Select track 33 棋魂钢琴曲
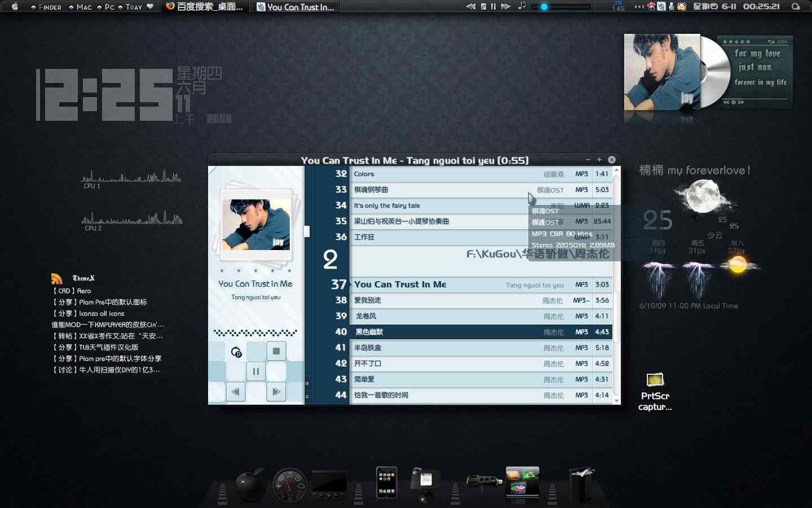This screenshot has width=812, height=508. pyautogui.click(x=482, y=190)
